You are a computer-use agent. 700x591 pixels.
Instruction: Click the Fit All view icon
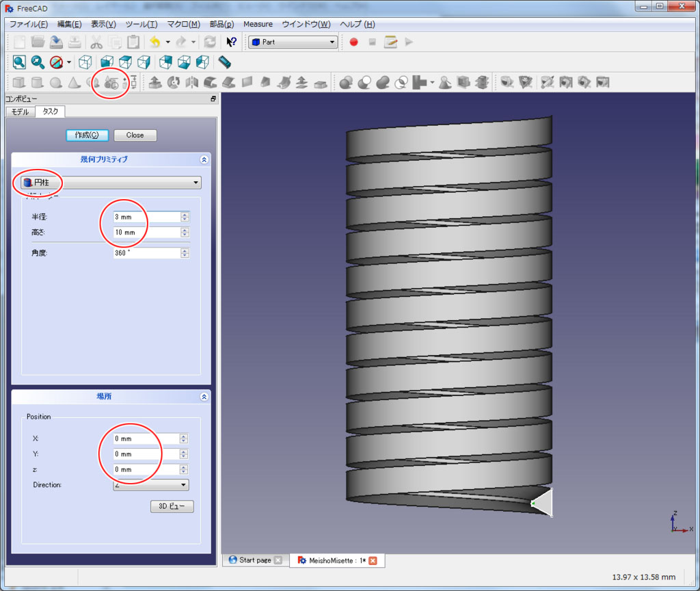pos(19,62)
